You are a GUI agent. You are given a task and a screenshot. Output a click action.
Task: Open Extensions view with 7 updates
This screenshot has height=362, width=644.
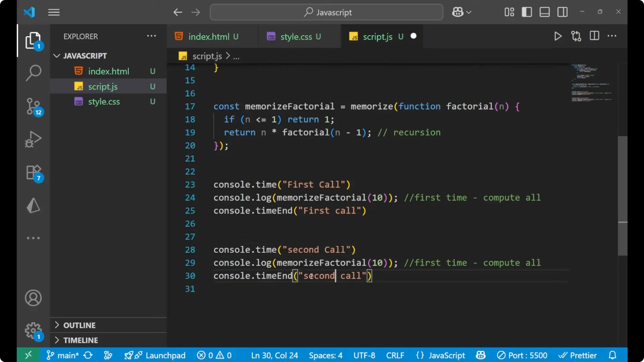[33, 172]
